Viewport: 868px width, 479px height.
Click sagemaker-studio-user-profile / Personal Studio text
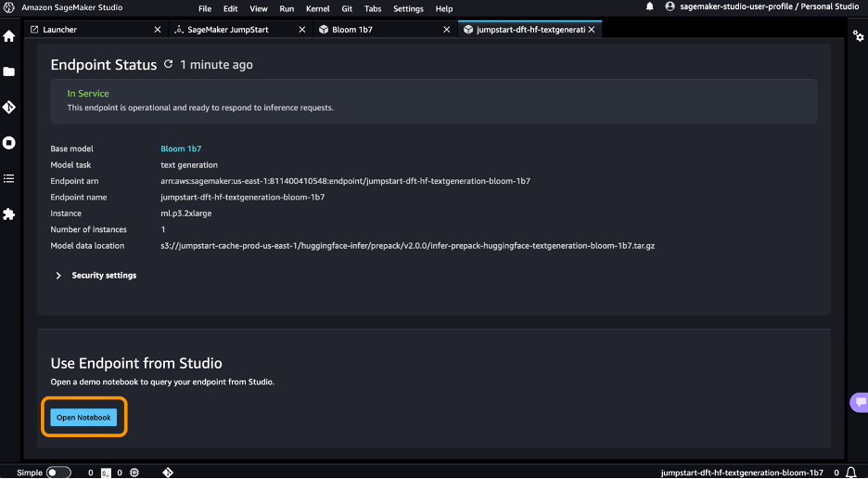tap(770, 6)
